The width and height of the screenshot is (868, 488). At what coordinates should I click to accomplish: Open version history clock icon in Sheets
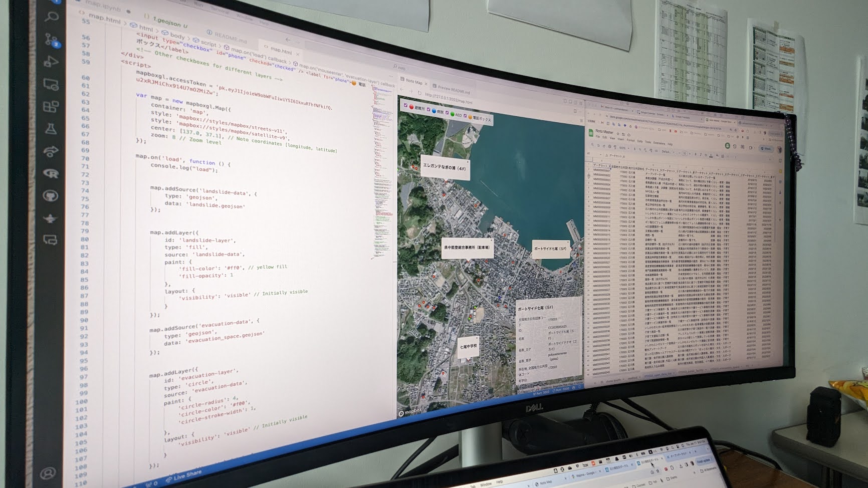[x=735, y=146]
